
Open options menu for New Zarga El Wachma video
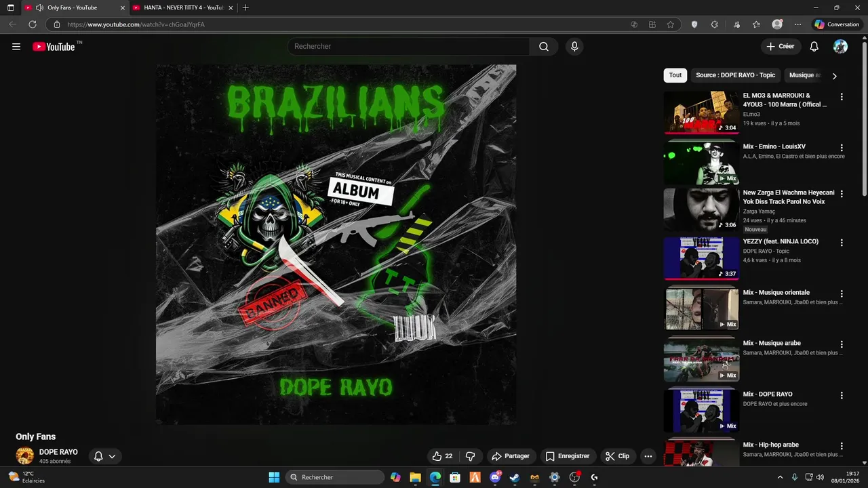842,194
